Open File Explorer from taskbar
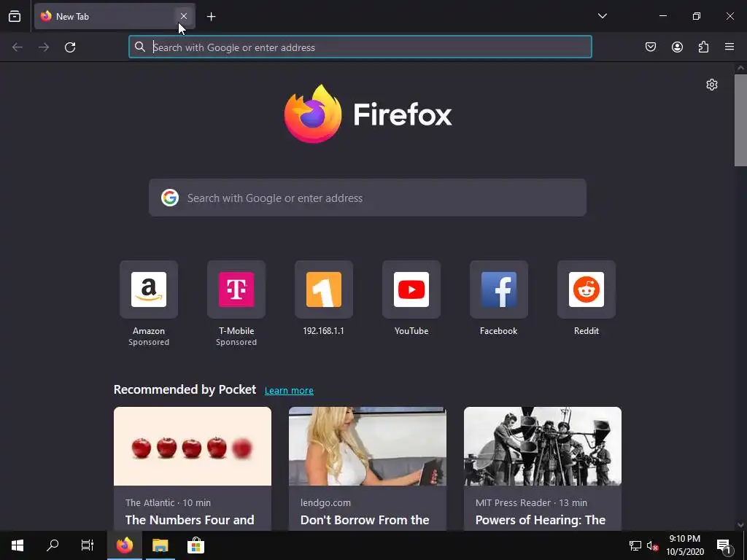This screenshot has width=747, height=560. click(x=160, y=545)
